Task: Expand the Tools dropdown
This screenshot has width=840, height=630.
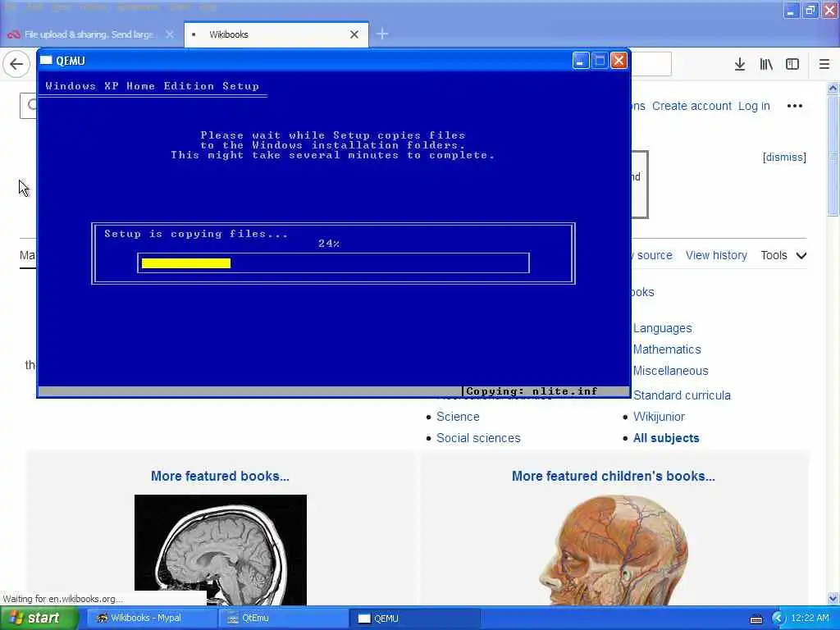Action: (783, 256)
